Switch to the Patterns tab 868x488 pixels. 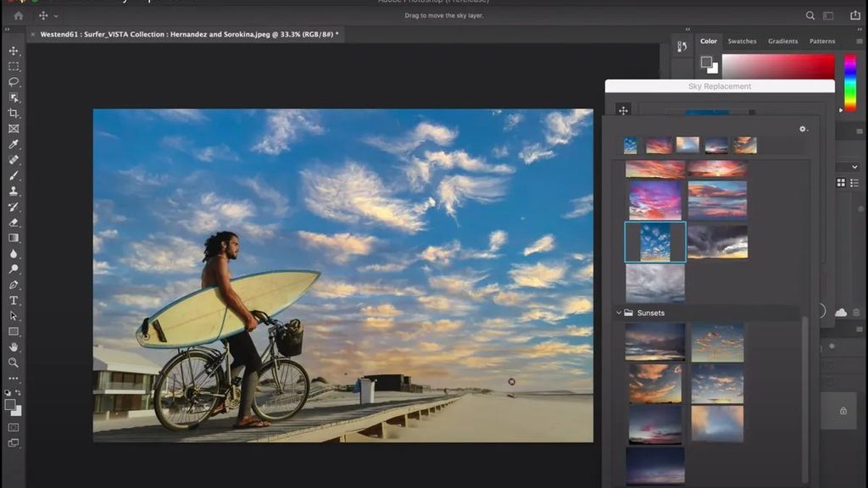pos(821,41)
